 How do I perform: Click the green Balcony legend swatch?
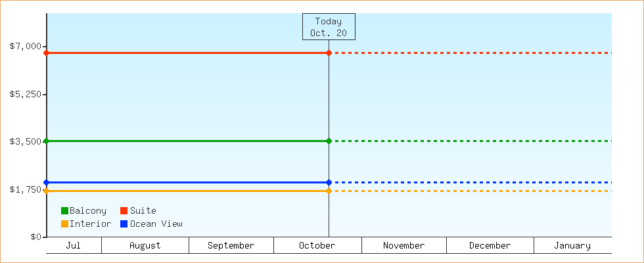[x=64, y=210]
